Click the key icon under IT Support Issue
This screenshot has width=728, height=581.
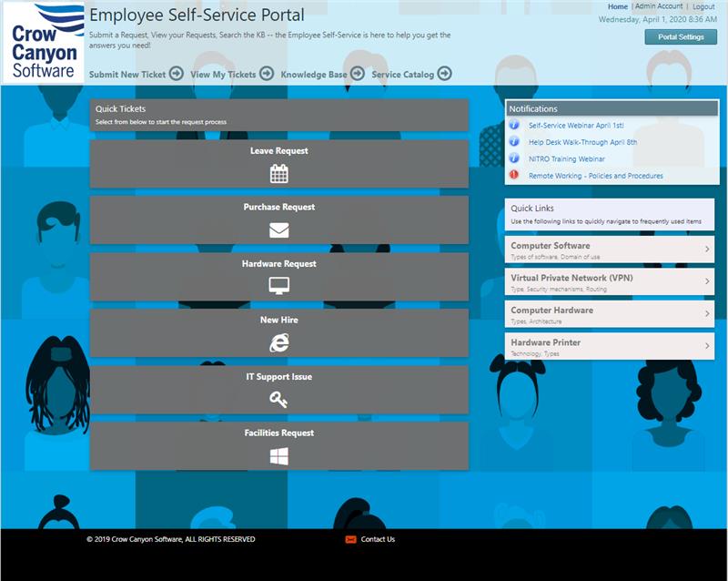(x=278, y=400)
